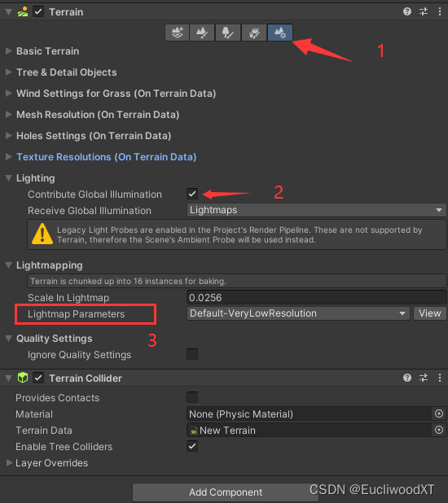Open Terrain component presets icon

point(424,12)
